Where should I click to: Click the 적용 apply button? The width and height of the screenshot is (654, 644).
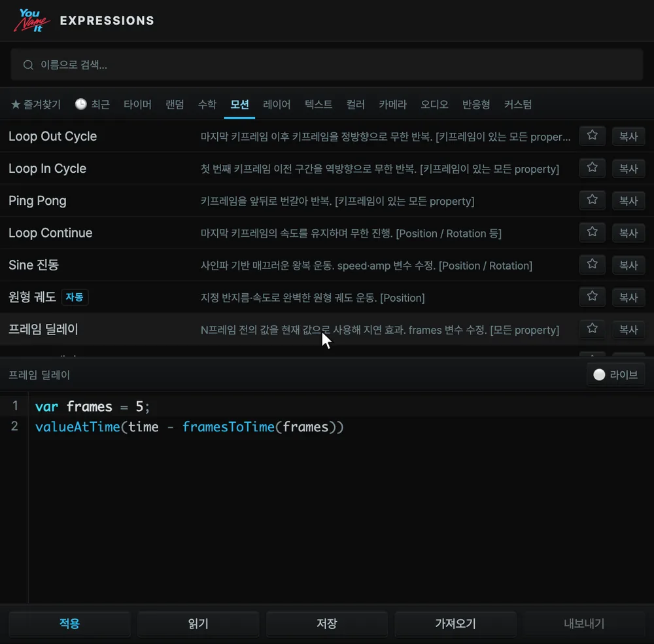coord(70,624)
